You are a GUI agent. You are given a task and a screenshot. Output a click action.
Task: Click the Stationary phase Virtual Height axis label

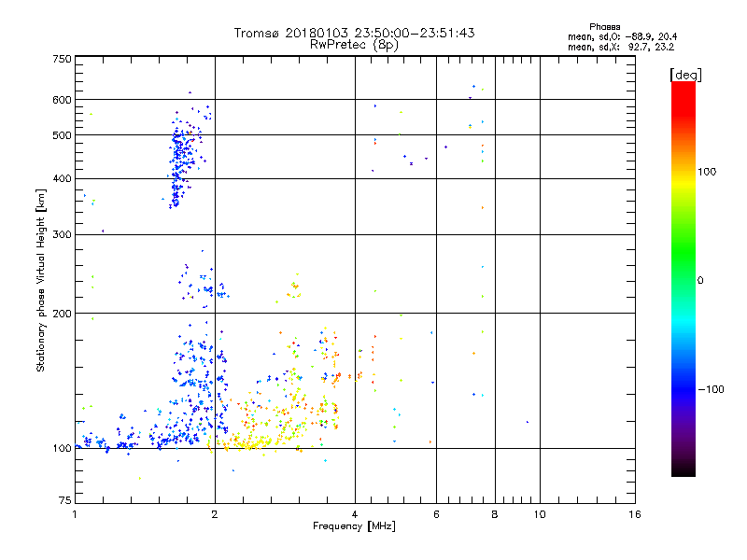click(x=40, y=280)
